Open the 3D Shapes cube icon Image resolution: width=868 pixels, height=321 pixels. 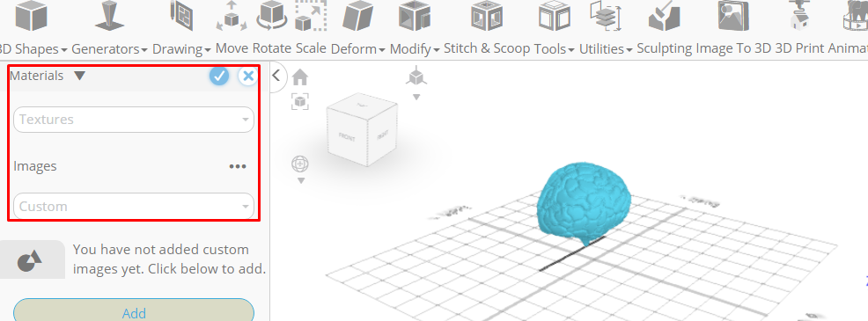tap(32, 16)
